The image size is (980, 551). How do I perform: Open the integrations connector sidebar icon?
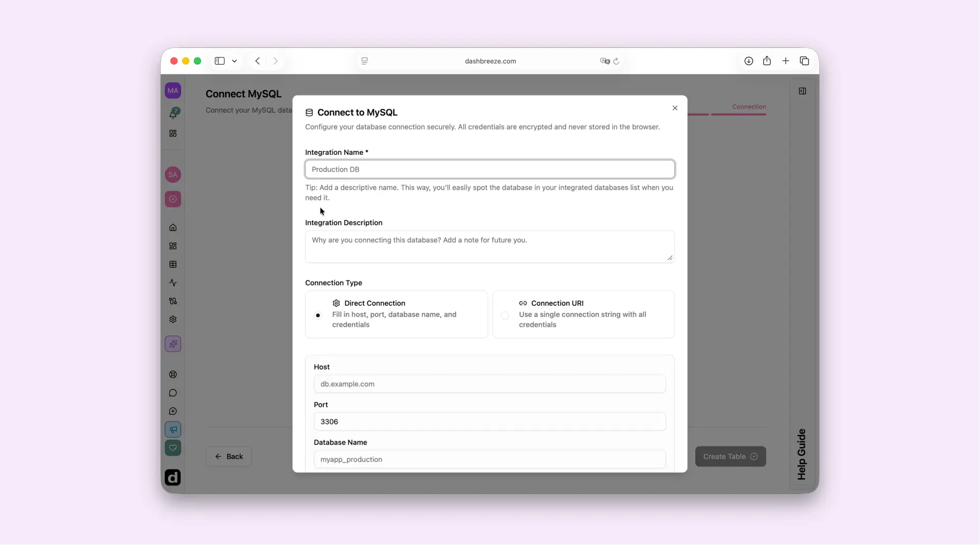(x=173, y=301)
